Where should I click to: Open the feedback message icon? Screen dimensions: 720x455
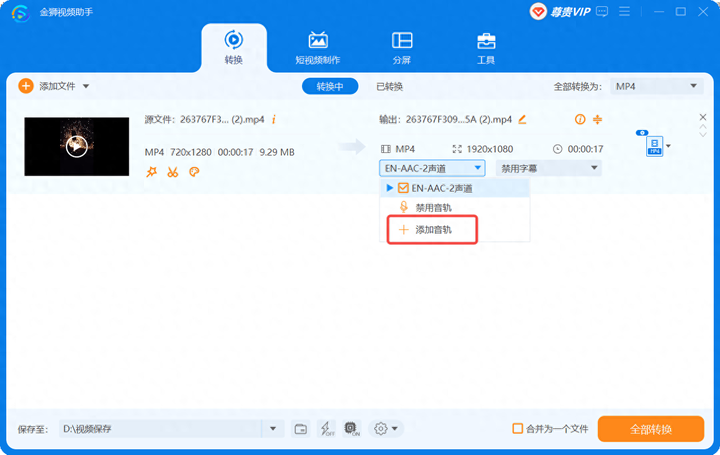602,12
